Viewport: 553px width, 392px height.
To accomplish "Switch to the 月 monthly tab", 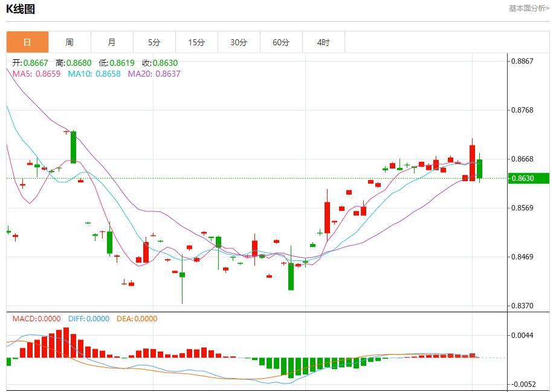I will [112, 42].
